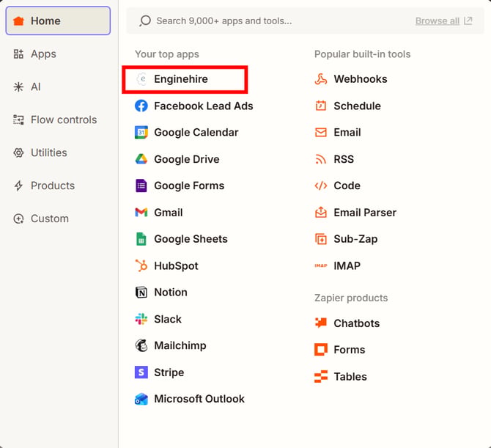The width and height of the screenshot is (491, 448).
Task: Choose the Tables icon
Action: pyautogui.click(x=321, y=376)
